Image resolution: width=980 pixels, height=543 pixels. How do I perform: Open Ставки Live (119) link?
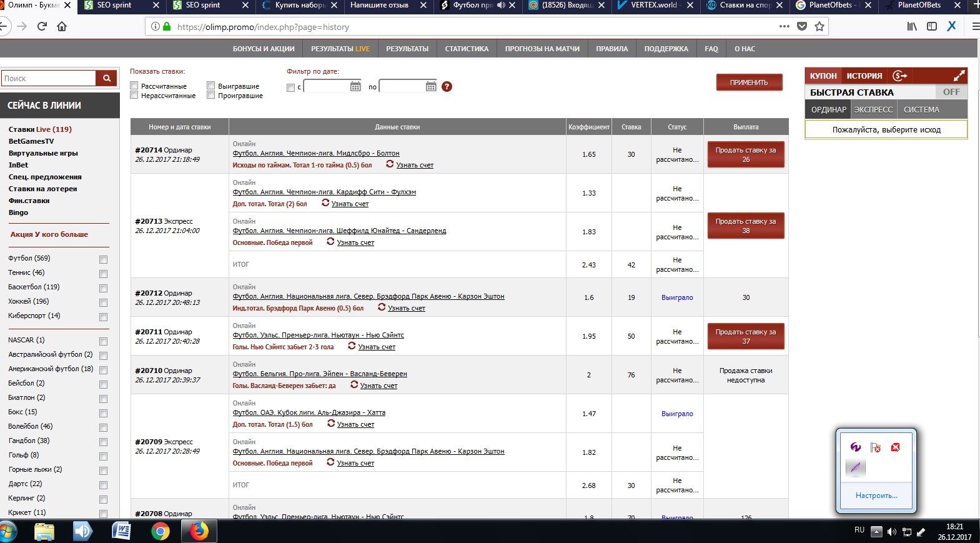pos(40,129)
